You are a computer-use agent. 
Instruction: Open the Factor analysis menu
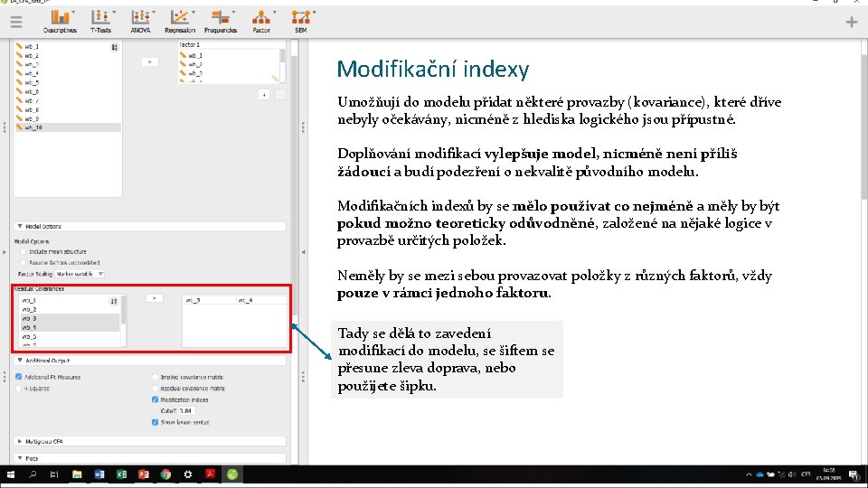[x=261, y=22]
